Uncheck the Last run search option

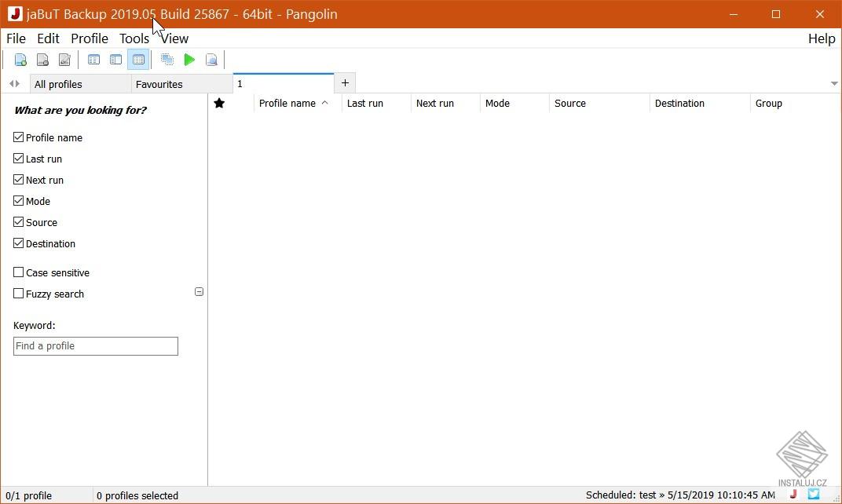pos(18,159)
